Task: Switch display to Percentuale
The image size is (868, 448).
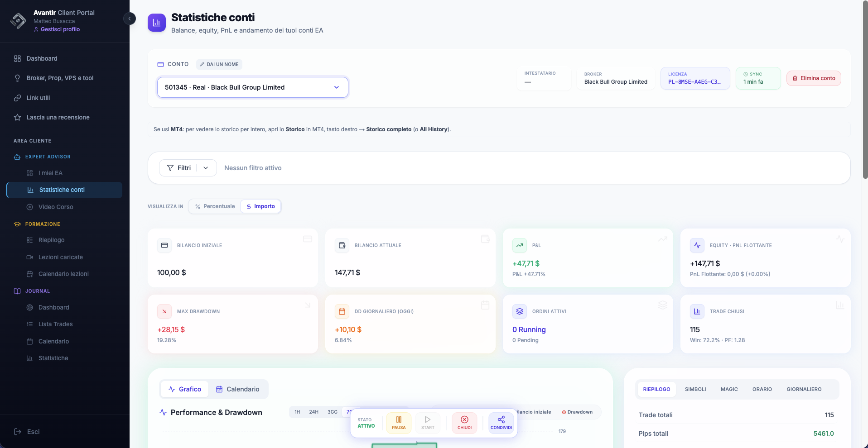Action: 215,206
